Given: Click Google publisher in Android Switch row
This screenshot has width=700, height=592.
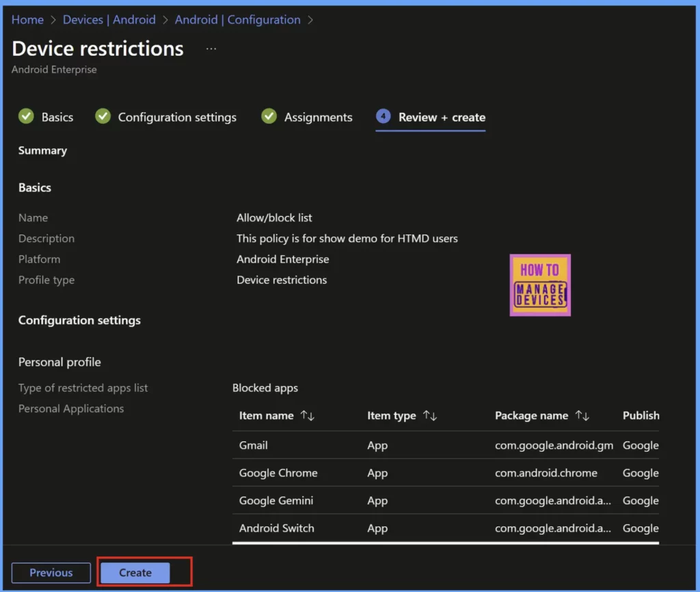Looking at the screenshot, I should point(641,528).
